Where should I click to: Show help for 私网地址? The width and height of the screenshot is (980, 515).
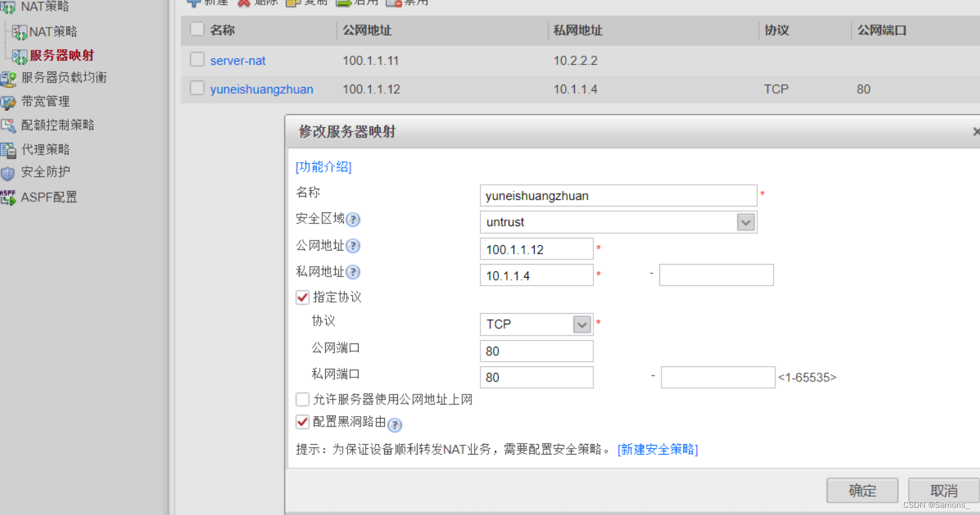353,273
